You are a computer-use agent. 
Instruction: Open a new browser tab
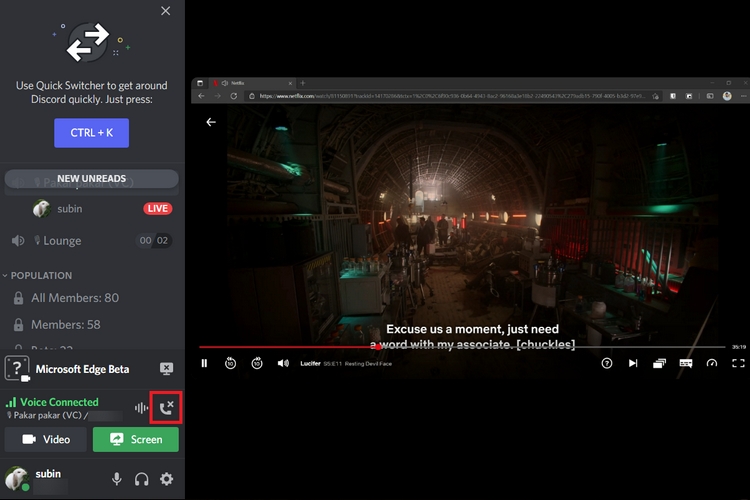click(x=302, y=83)
